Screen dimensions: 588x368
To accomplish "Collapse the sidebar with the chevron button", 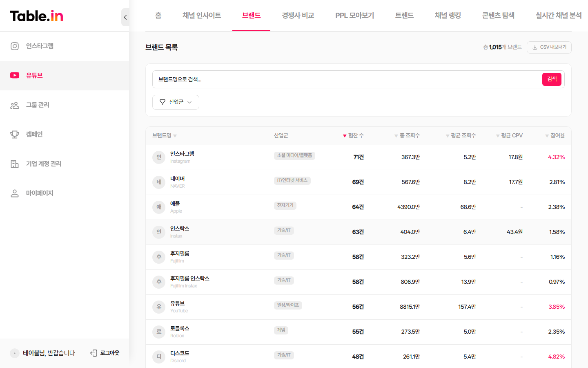I will tap(125, 17).
